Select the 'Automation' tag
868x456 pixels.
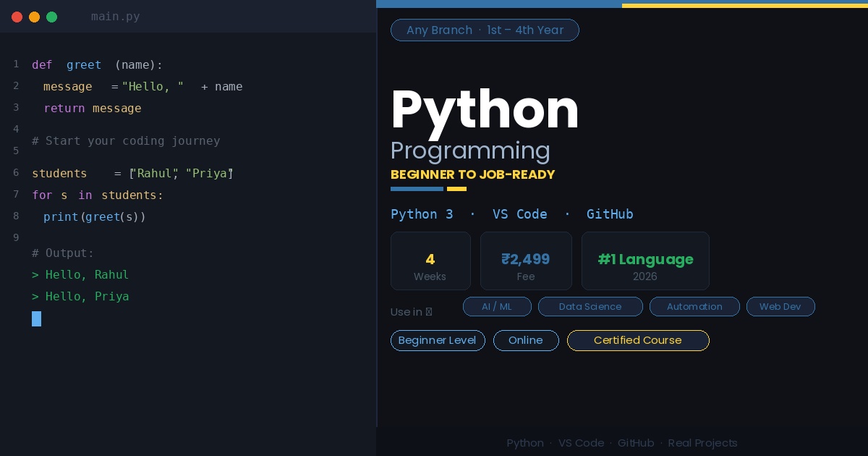click(x=694, y=306)
